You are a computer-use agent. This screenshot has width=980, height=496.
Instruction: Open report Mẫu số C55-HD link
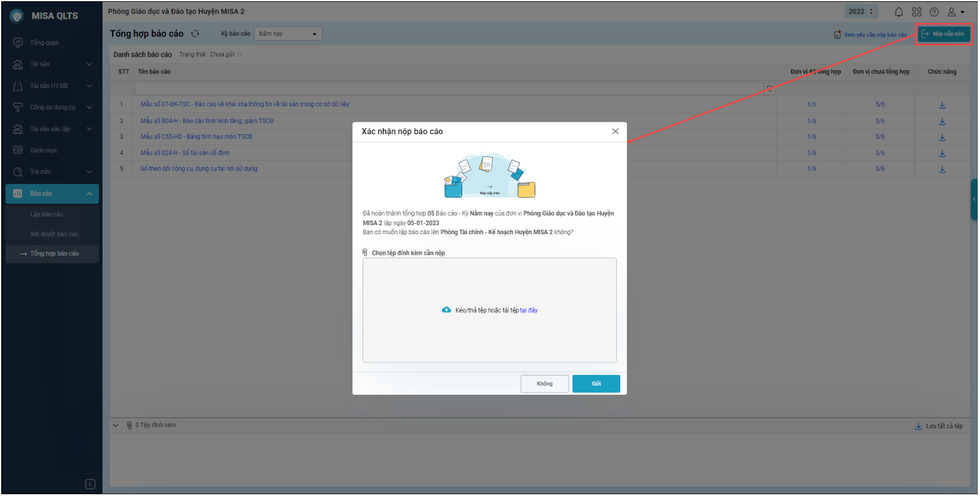[x=197, y=137]
